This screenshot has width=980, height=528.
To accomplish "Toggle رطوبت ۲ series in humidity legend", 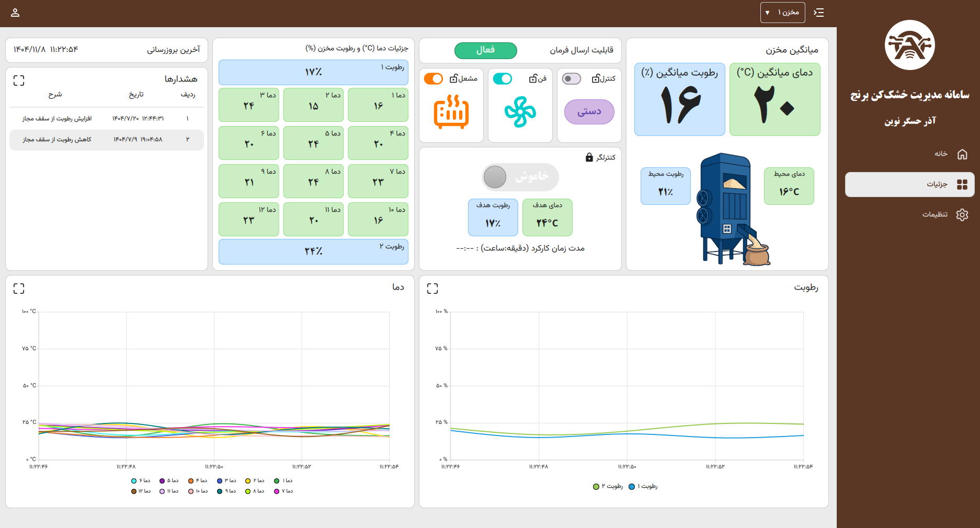I will click(608, 486).
